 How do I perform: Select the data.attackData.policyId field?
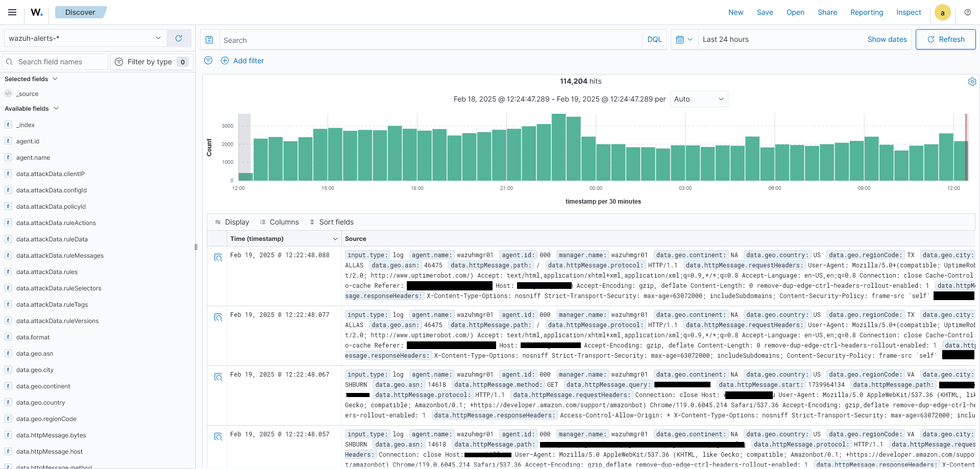[x=51, y=207]
